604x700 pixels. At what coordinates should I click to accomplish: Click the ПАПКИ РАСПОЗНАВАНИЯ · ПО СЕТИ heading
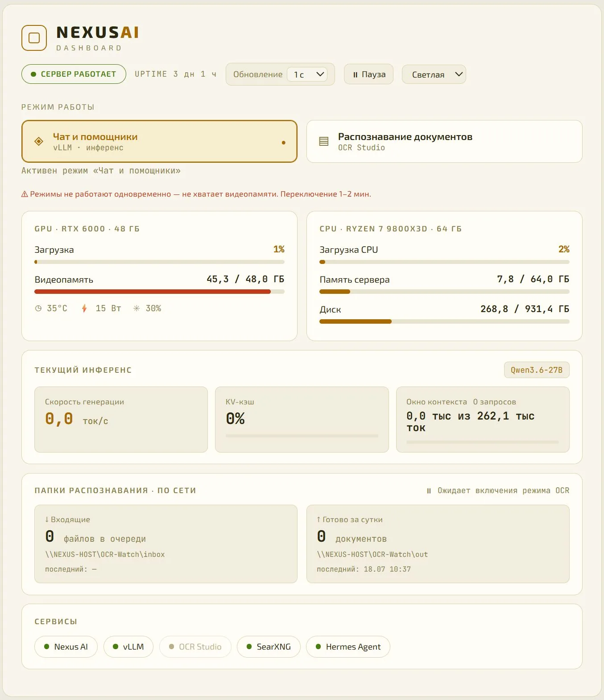[115, 490]
